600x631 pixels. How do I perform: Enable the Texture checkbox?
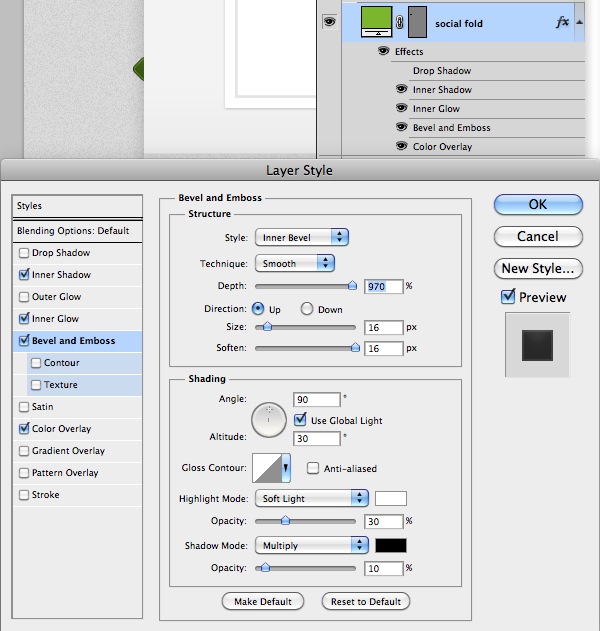[x=36, y=385]
